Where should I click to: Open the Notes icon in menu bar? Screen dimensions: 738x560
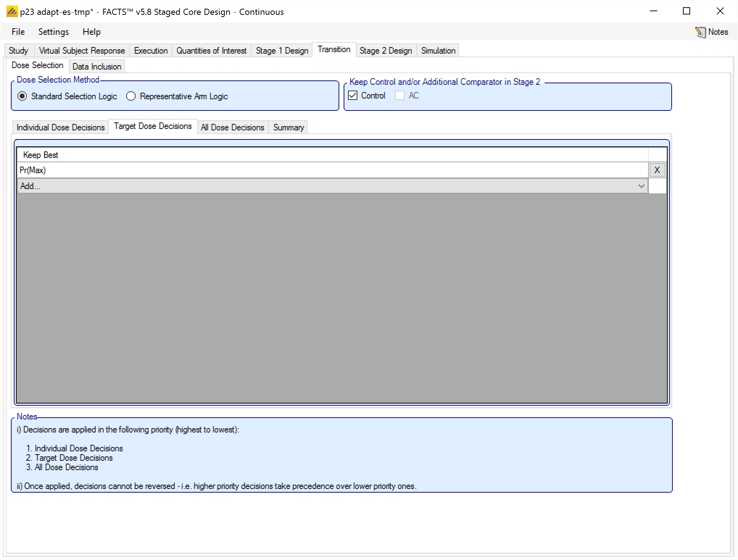click(701, 32)
